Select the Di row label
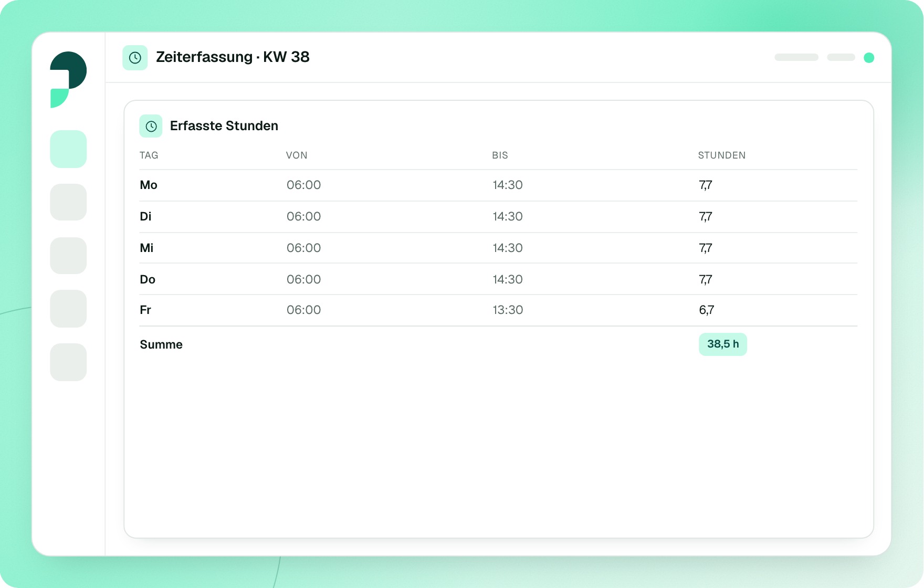924x588 pixels. 145,216
